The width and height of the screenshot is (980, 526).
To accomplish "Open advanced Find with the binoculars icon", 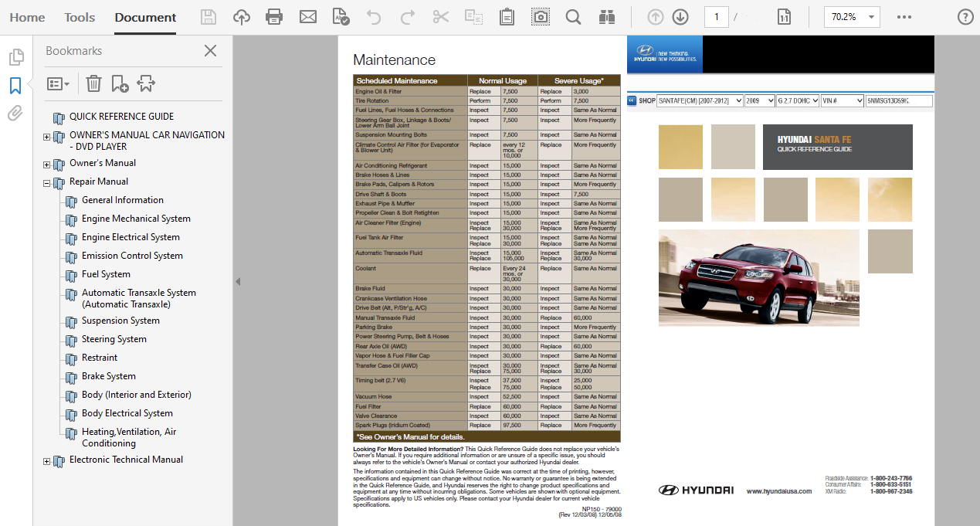I will [606, 16].
